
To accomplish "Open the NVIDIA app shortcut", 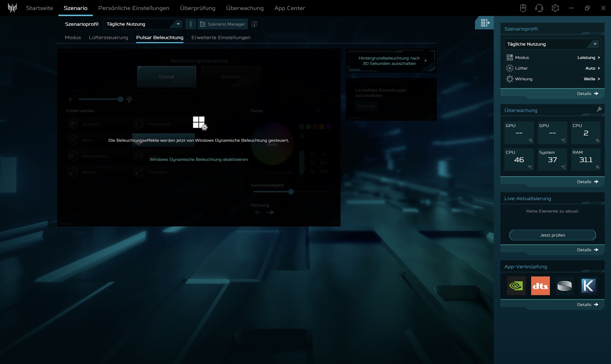I will 516,286.
